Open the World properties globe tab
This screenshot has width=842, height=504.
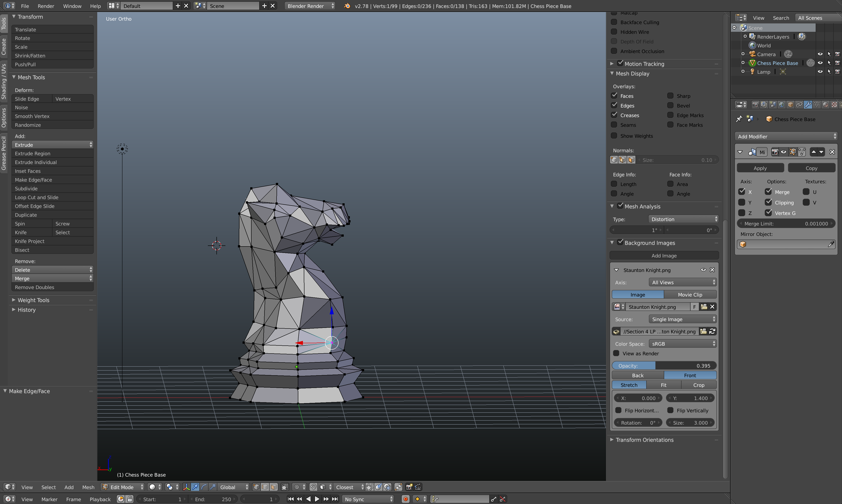781,105
